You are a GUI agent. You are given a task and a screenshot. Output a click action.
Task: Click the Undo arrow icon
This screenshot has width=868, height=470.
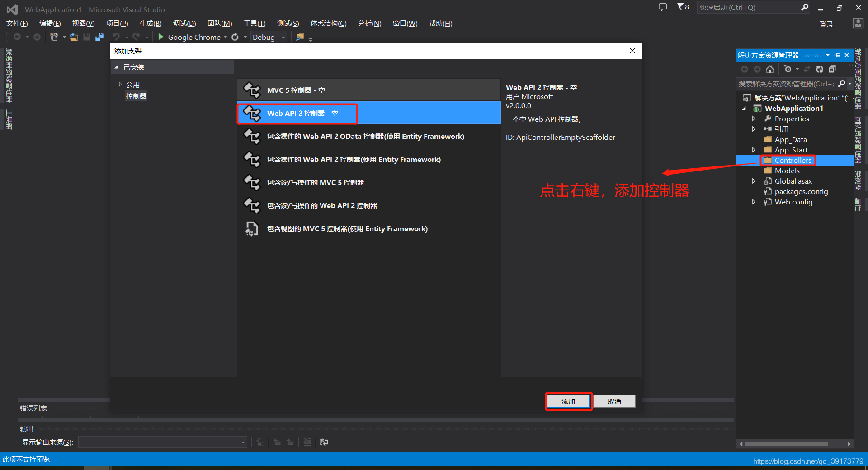(x=117, y=37)
